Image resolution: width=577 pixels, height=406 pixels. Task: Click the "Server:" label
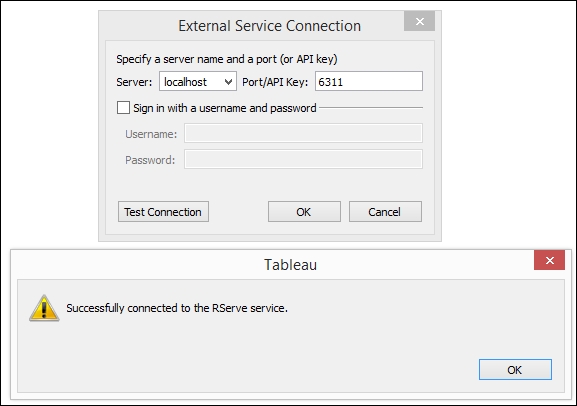134,82
